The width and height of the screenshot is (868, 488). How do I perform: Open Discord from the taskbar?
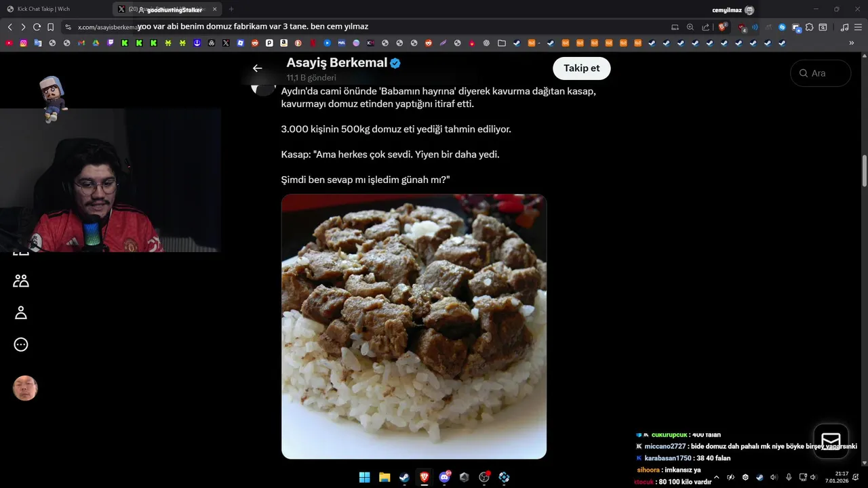pos(445,477)
